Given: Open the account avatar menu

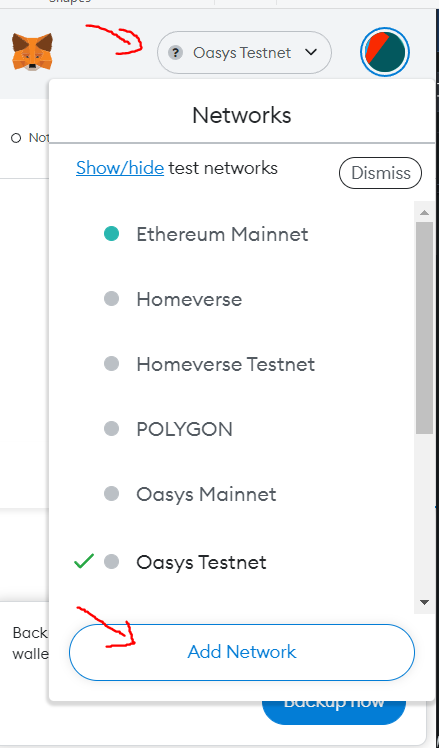Looking at the screenshot, I should pos(385,52).
